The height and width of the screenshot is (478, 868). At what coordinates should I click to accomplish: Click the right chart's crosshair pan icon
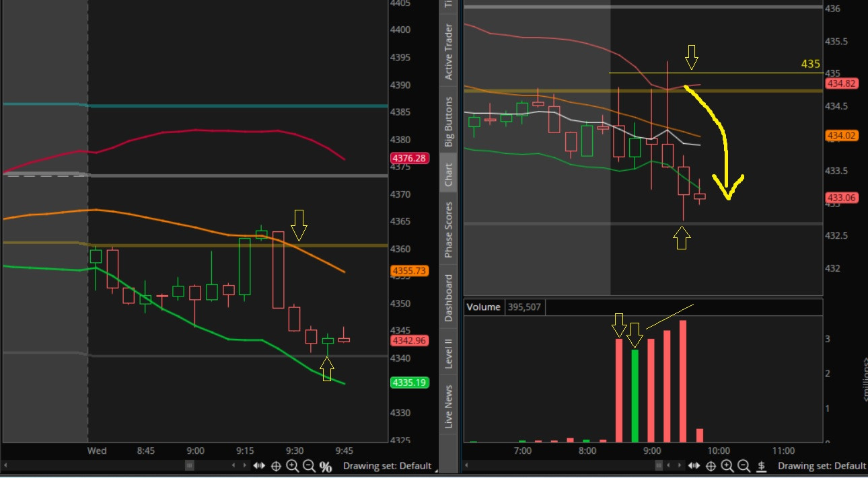[x=711, y=466]
